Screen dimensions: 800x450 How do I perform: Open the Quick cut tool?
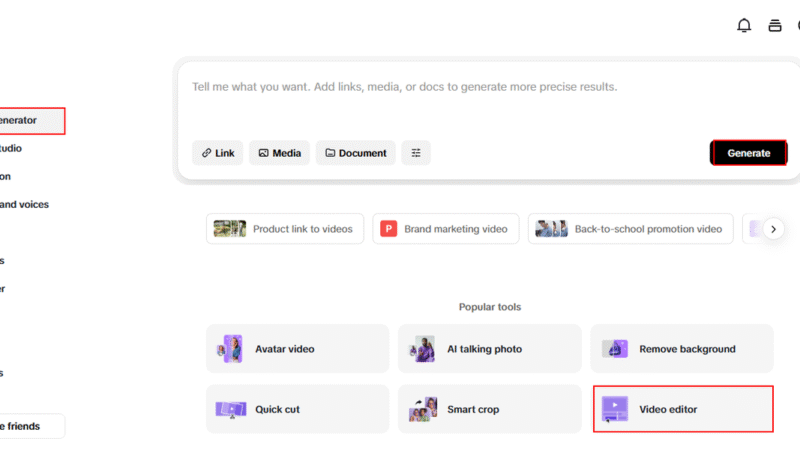[297, 409]
